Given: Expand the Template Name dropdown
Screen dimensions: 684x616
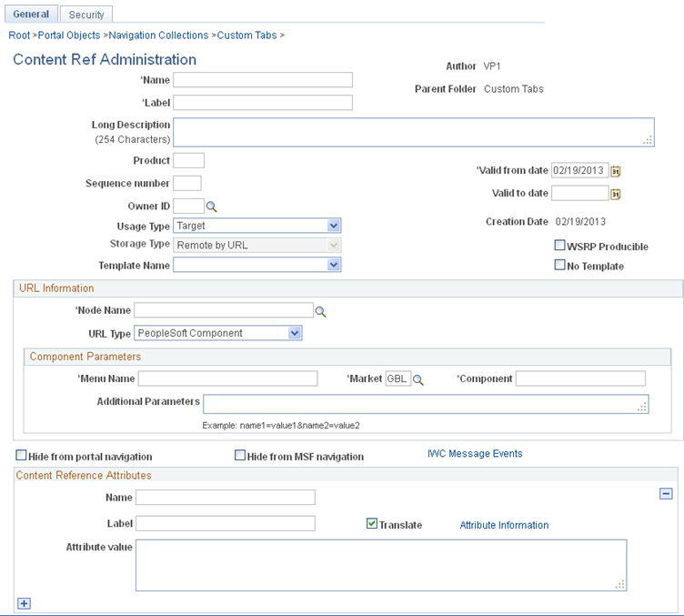Looking at the screenshot, I should tap(256, 265).
